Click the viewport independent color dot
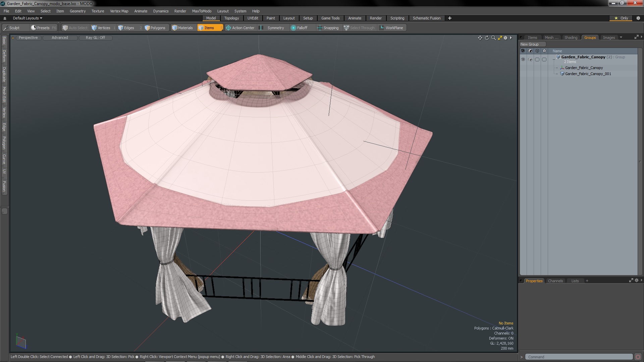Image resolution: width=644 pixels, height=362 pixels. (x=13, y=38)
